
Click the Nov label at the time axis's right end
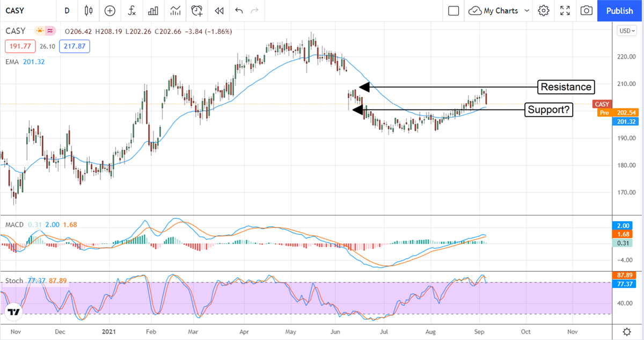pos(573,332)
